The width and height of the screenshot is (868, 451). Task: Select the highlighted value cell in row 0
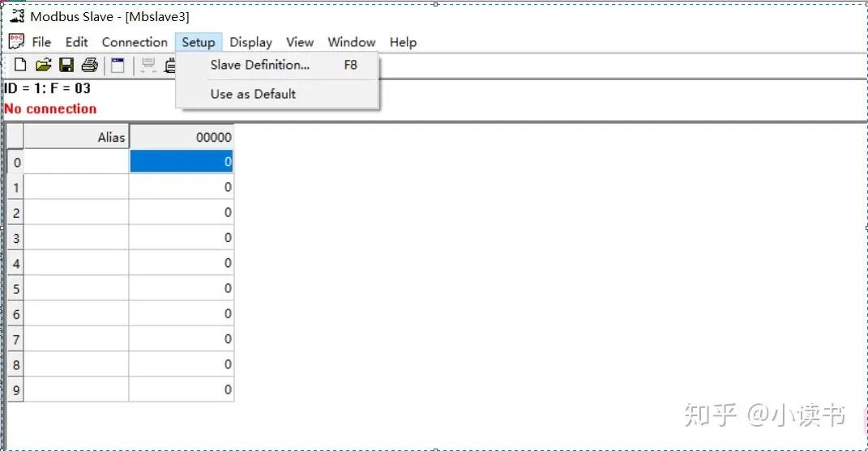pyautogui.click(x=182, y=162)
